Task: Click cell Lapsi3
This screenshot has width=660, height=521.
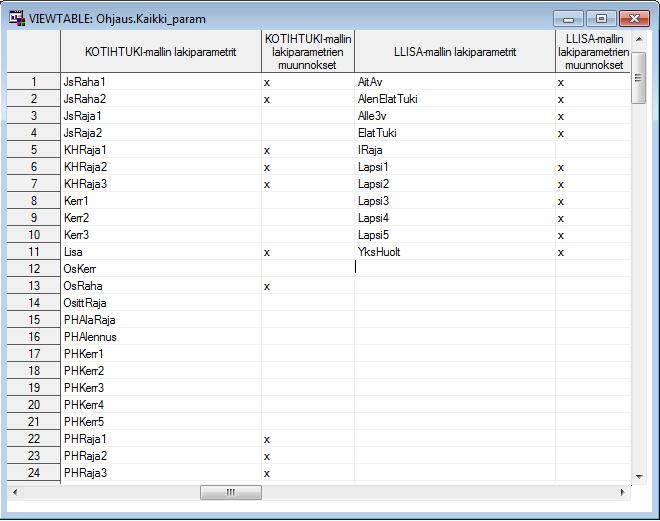Action: [455, 201]
